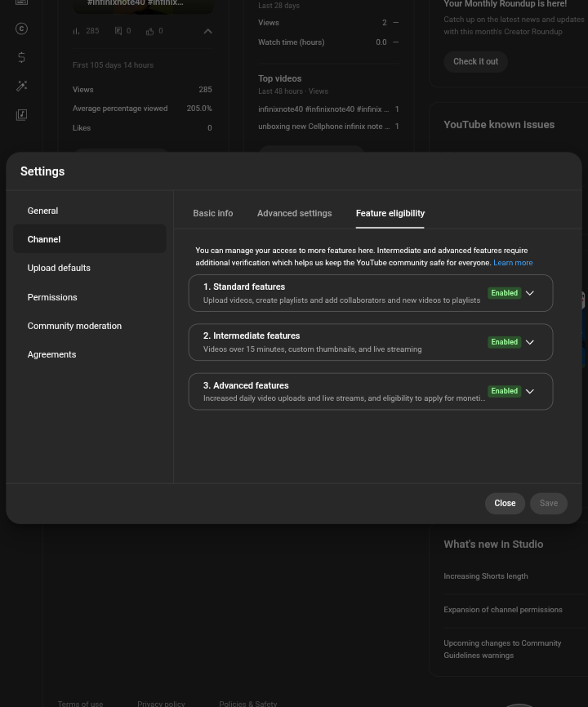This screenshot has height=707, width=588.
Task: Switch to Advanced settings tab
Action: (295, 213)
